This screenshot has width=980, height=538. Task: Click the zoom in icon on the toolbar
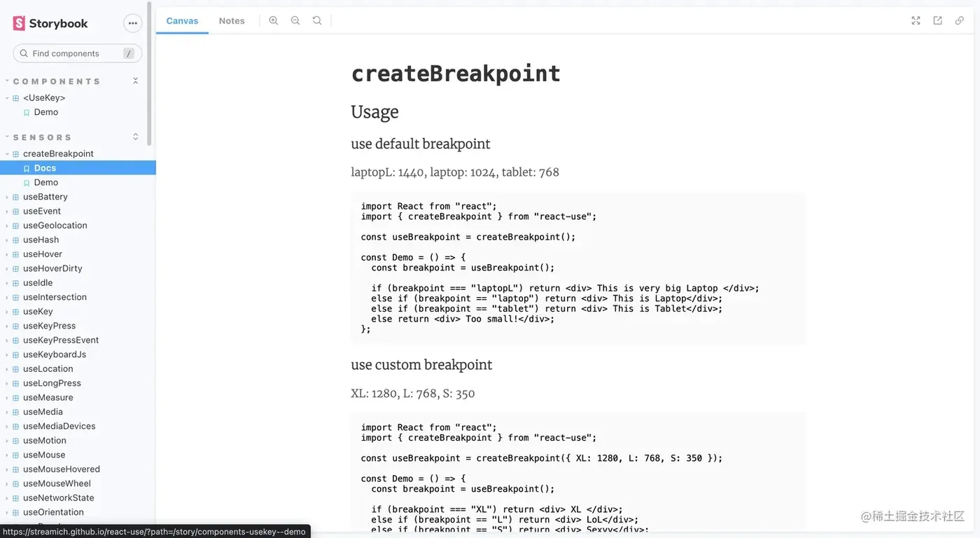274,20
